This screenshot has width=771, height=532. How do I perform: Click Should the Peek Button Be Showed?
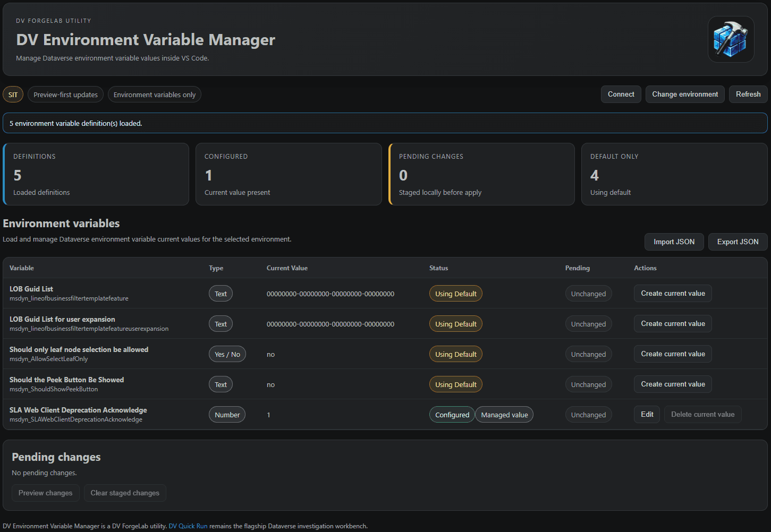pyautogui.click(x=66, y=380)
